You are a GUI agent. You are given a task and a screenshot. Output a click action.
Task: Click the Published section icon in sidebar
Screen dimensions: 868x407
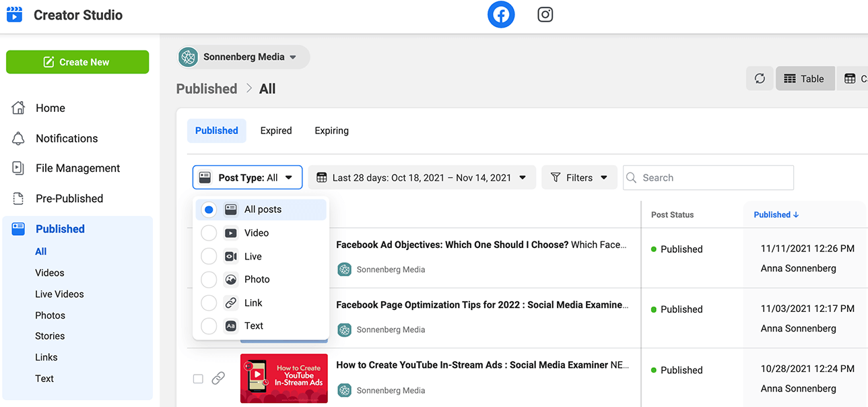(x=18, y=229)
